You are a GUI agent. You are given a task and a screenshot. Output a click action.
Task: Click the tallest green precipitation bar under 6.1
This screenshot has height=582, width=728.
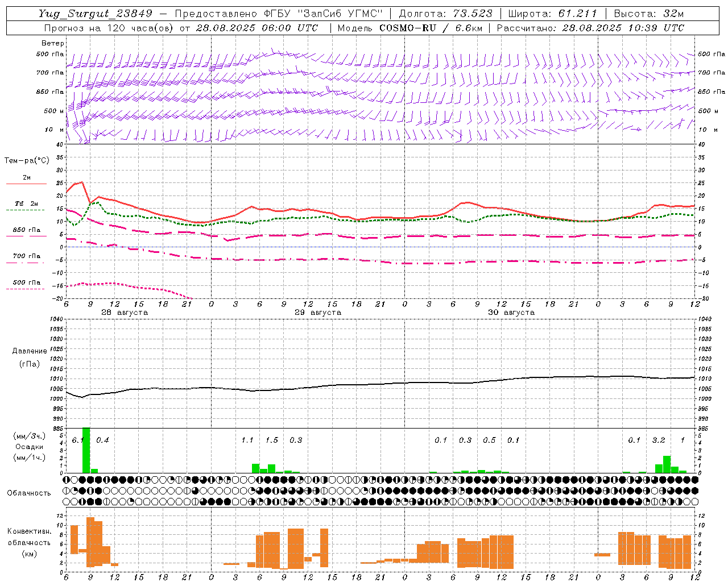[86, 450]
